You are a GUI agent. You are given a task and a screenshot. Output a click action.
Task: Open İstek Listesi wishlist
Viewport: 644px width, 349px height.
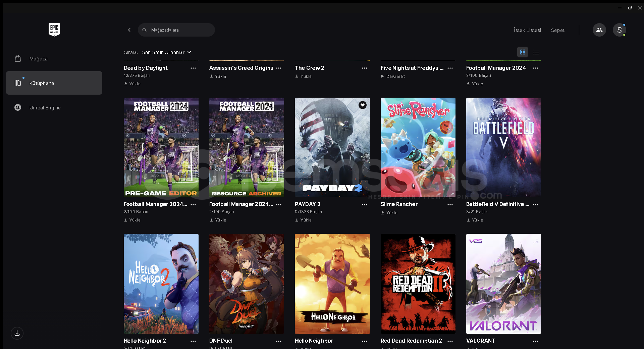pyautogui.click(x=527, y=30)
